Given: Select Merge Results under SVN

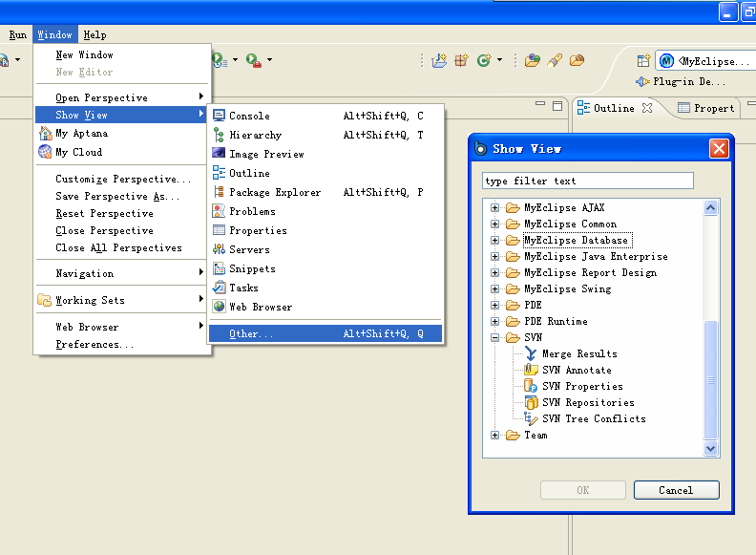Looking at the screenshot, I should (579, 353).
